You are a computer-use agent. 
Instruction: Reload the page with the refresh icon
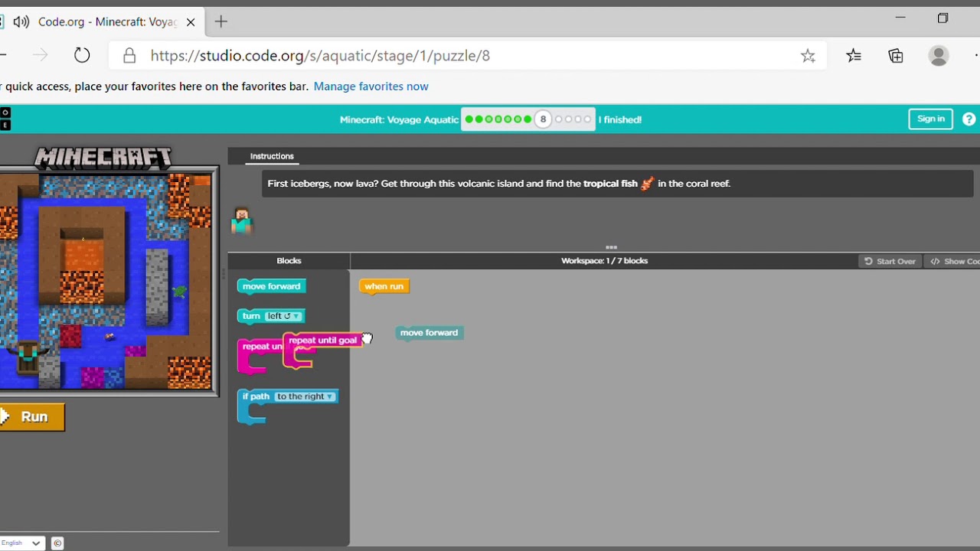(x=82, y=55)
